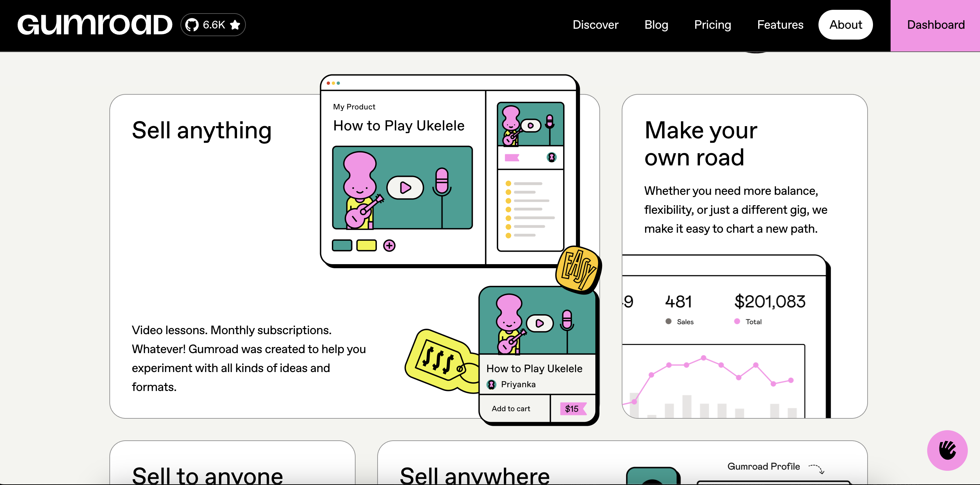Open the Pricing page

pyautogui.click(x=712, y=25)
